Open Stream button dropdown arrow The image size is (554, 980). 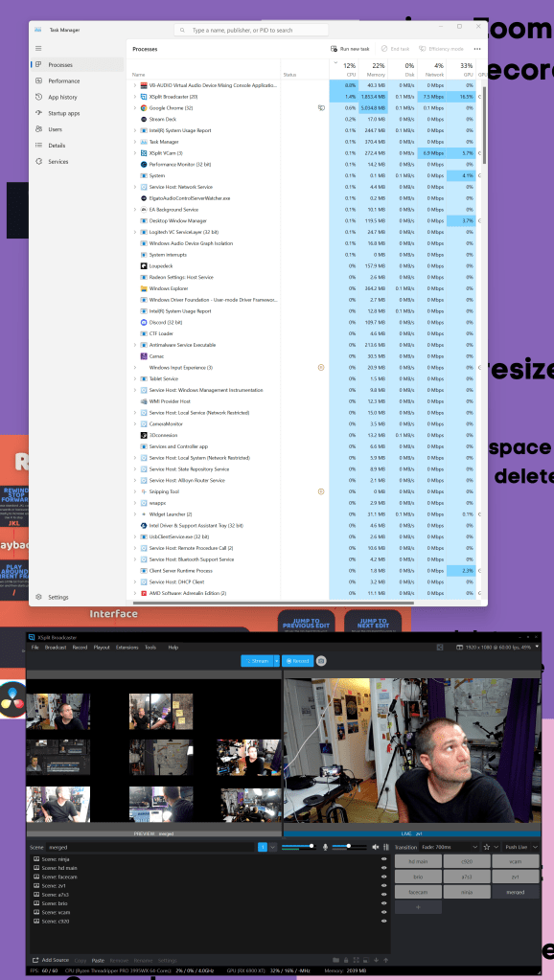point(277,661)
